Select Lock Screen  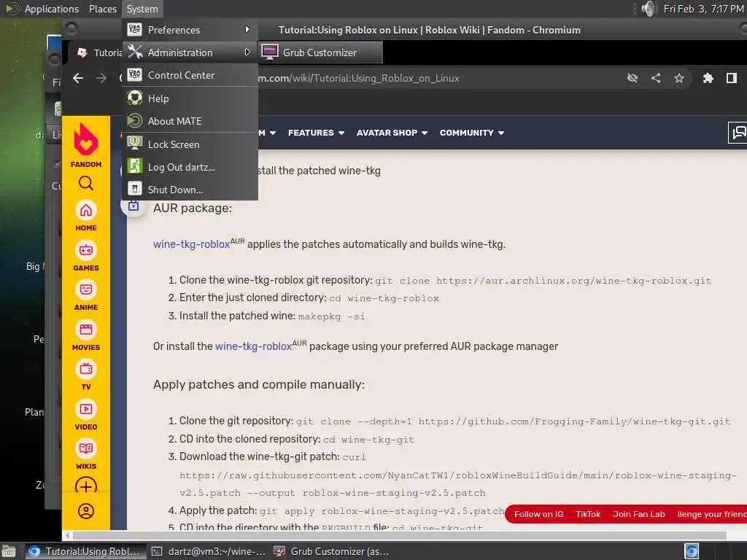point(190,144)
